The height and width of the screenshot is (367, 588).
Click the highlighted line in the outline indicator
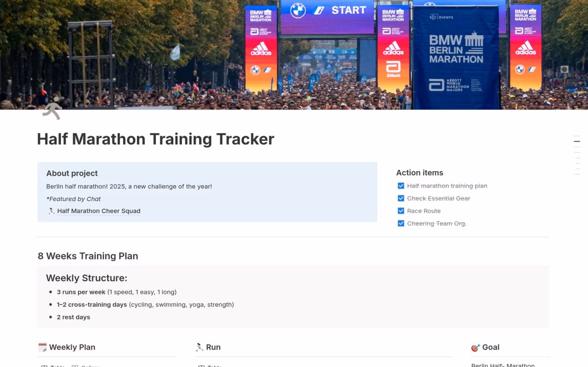(577, 142)
